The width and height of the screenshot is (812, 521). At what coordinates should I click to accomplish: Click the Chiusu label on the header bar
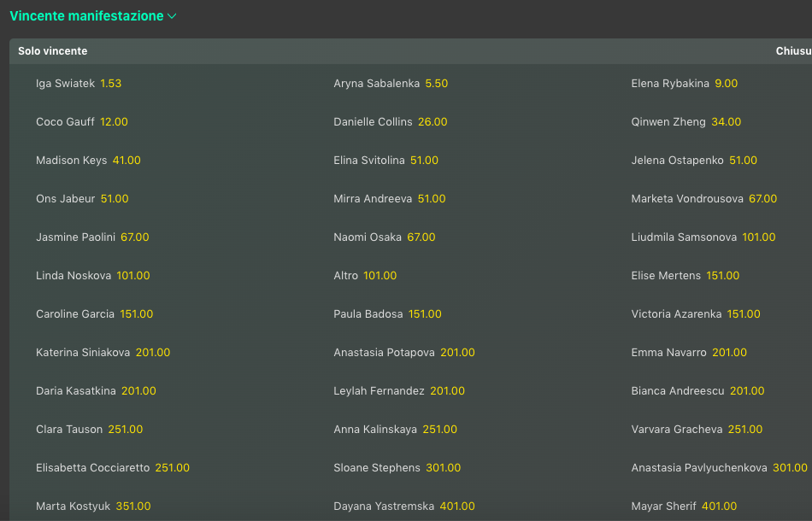tap(791, 50)
